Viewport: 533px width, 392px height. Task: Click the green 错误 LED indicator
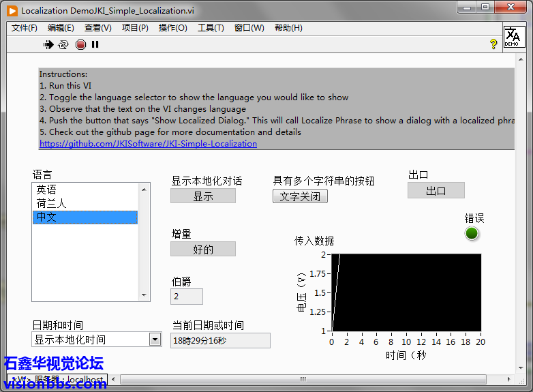(472, 234)
